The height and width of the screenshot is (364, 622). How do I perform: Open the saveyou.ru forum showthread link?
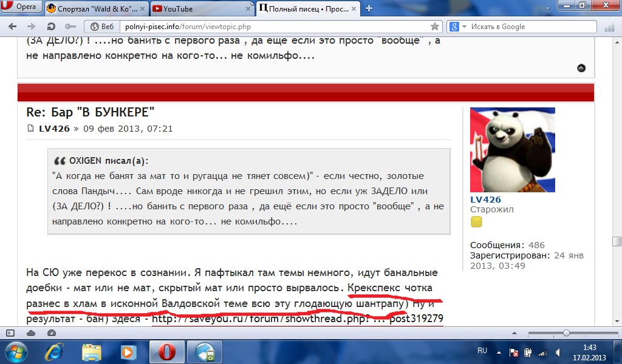298,319
